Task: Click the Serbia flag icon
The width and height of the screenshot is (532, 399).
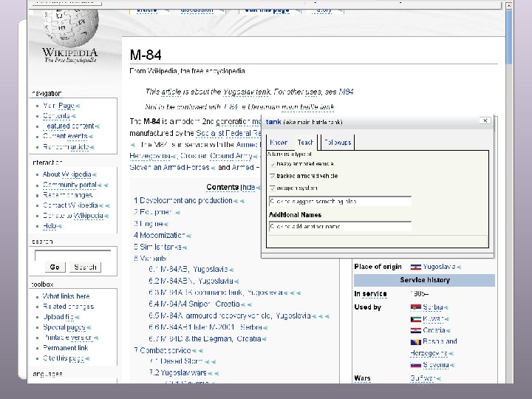Action: tap(415, 307)
